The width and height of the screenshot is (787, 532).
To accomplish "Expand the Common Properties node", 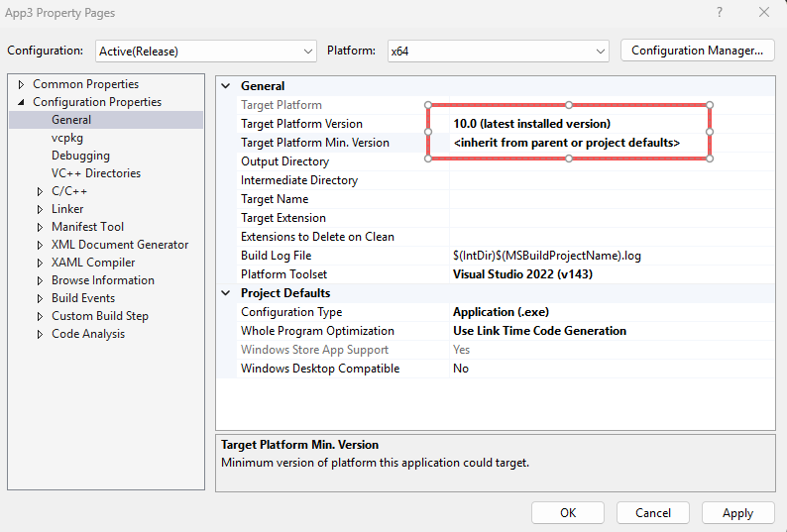I will point(22,84).
